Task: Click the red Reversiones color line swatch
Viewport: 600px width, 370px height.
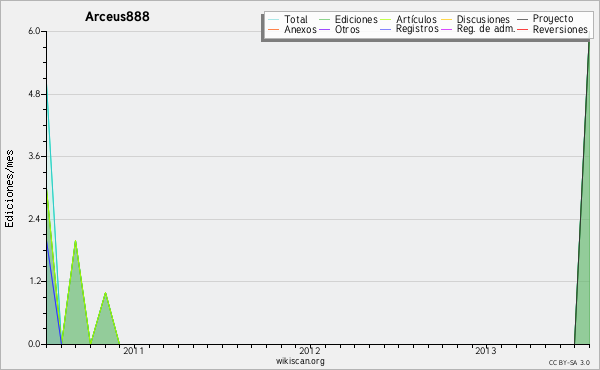Action: pyautogui.click(x=522, y=29)
